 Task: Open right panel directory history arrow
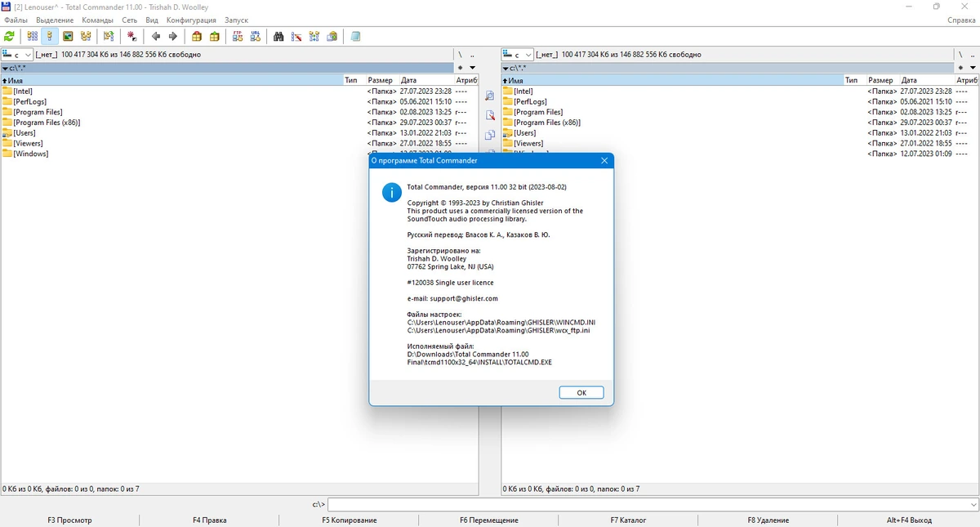(x=972, y=68)
